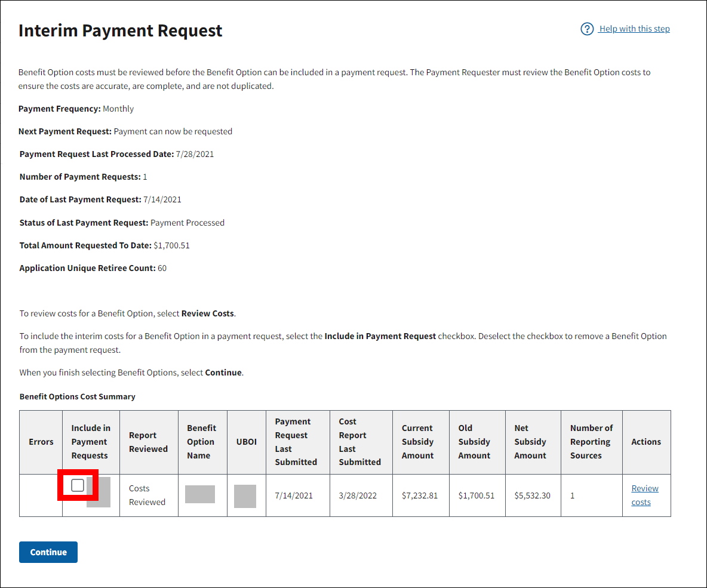Click the $5,532.30 net subsidy value
Viewport: 707px width, 588px height.
tap(532, 495)
